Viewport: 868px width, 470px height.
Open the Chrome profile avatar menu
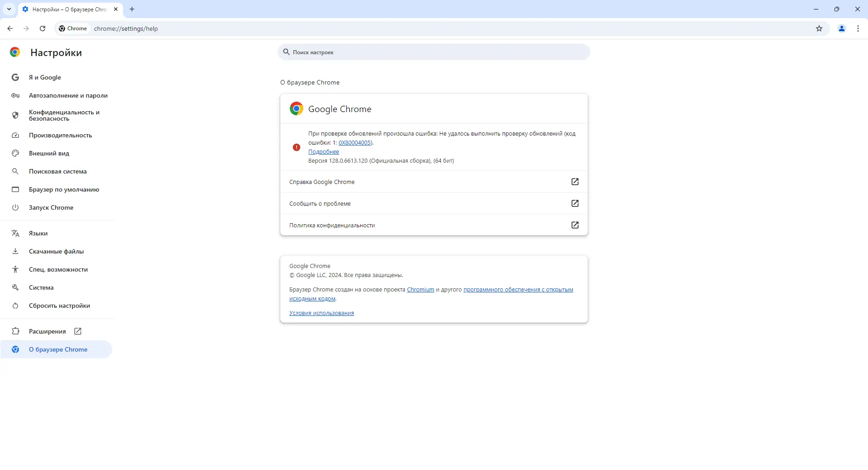click(x=842, y=28)
